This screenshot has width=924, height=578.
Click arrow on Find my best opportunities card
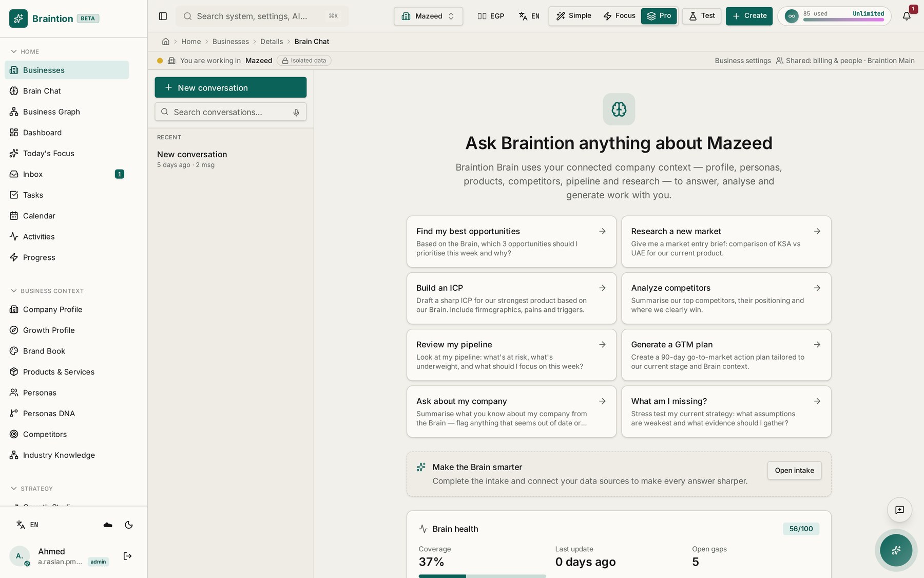coord(602,231)
